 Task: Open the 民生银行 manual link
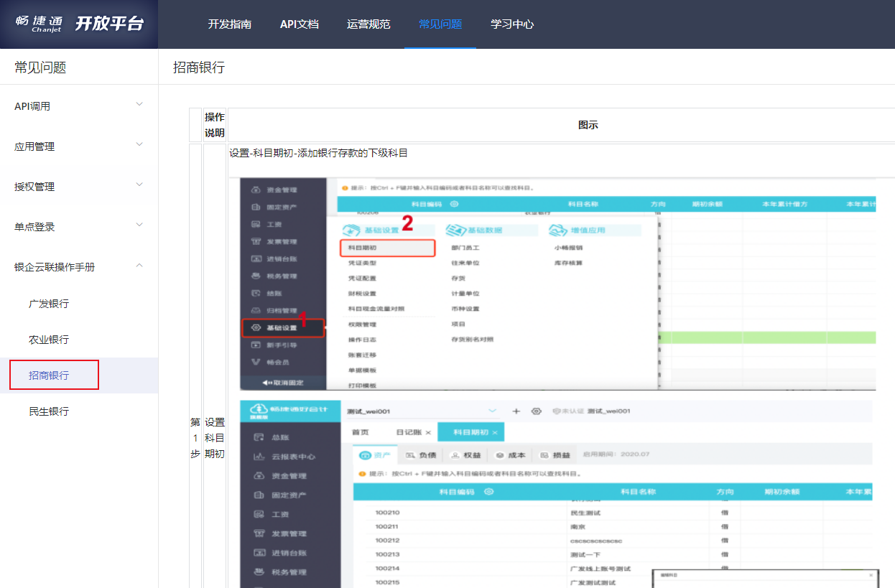click(49, 411)
